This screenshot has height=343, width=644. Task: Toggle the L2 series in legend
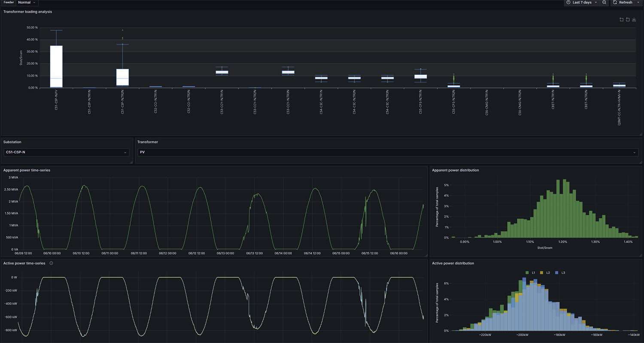coord(545,273)
